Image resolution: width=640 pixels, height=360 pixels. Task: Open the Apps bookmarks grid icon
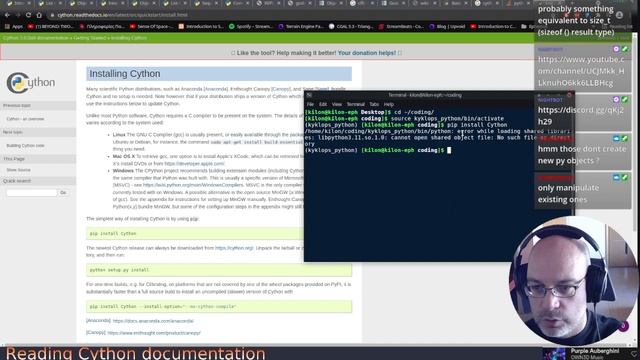(7, 27)
